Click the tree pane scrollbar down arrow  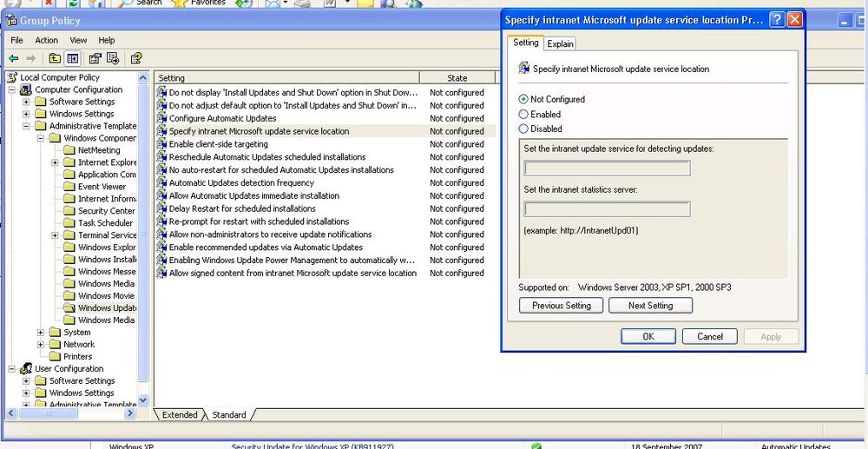143,400
